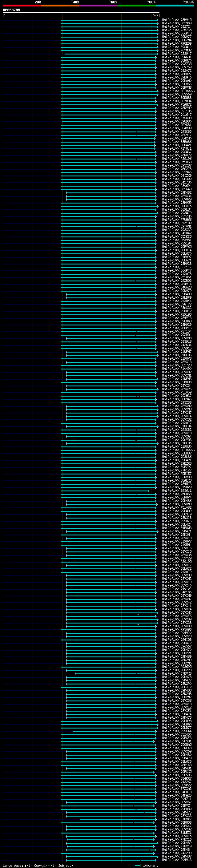Select the UniRef100_C5YK81 entry
The image size is (197, 868).
coord(177,125)
